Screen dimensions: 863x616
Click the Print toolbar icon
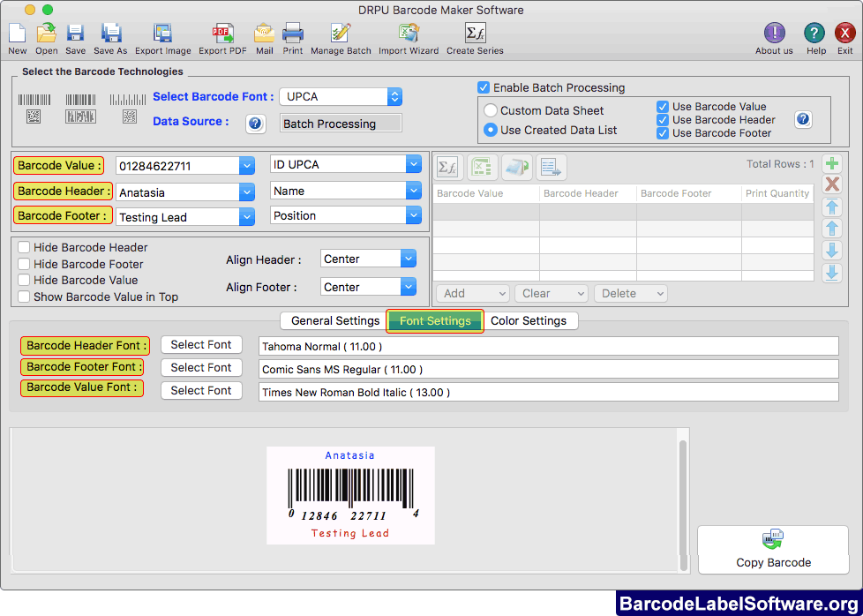click(x=293, y=34)
